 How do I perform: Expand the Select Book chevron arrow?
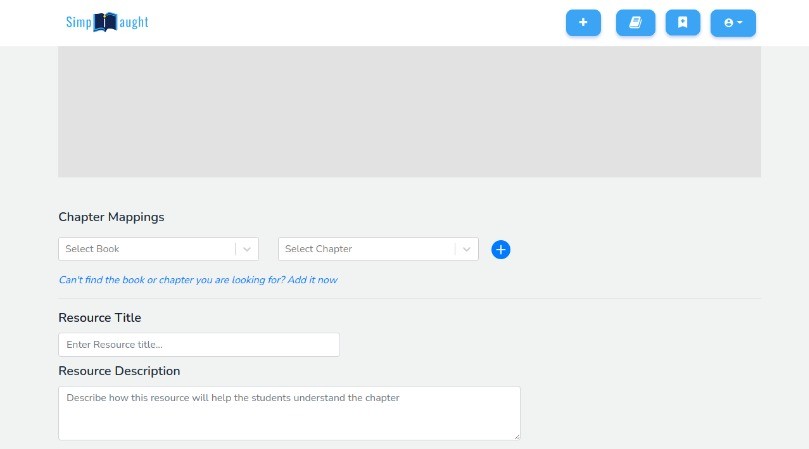[247, 249]
